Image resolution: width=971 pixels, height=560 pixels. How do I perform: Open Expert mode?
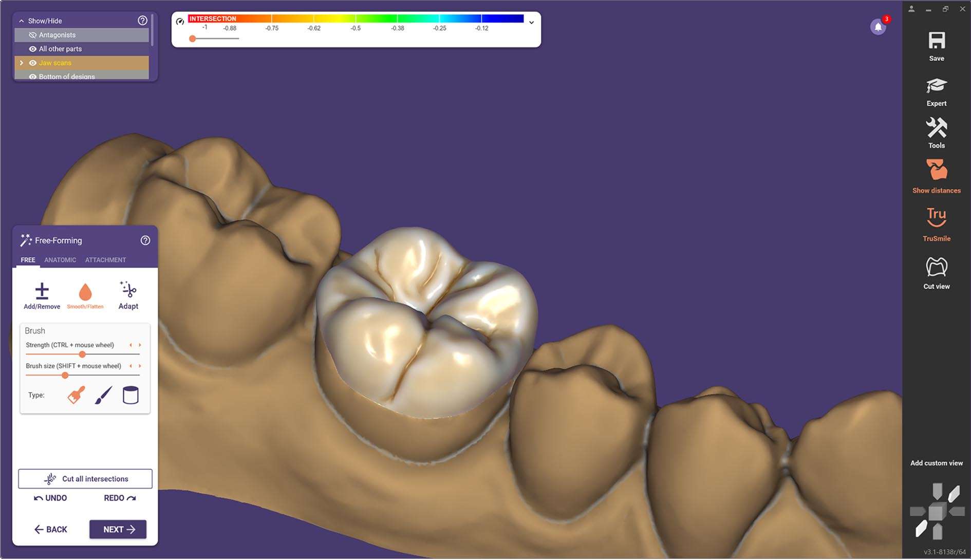pyautogui.click(x=936, y=86)
